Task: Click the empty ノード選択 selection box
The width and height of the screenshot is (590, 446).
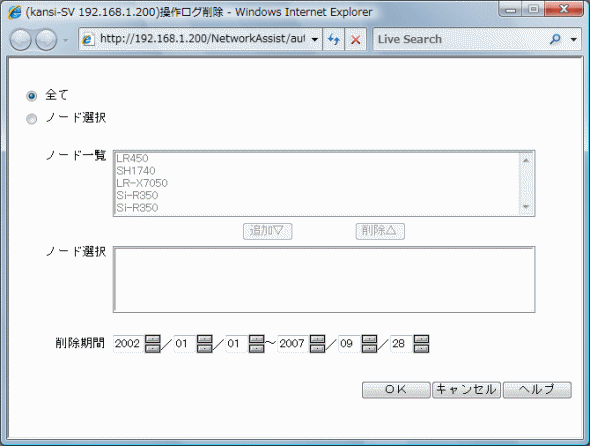Action: click(324, 280)
